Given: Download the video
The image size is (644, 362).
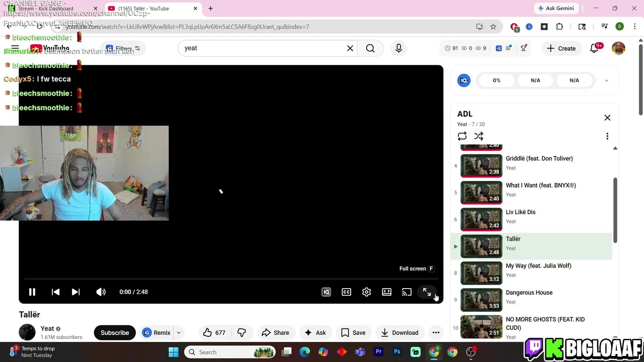Looking at the screenshot, I should click(x=400, y=332).
